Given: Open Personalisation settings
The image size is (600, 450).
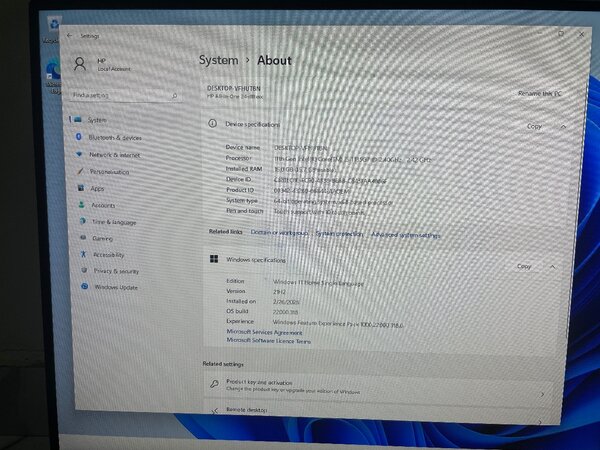Looking at the screenshot, I should pos(109,172).
